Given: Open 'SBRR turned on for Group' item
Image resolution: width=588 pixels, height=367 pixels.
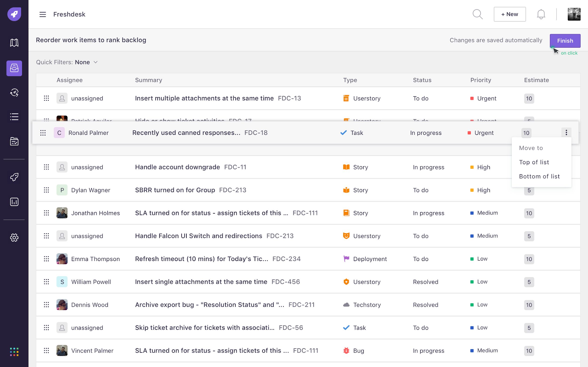Looking at the screenshot, I should tap(175, 190).
